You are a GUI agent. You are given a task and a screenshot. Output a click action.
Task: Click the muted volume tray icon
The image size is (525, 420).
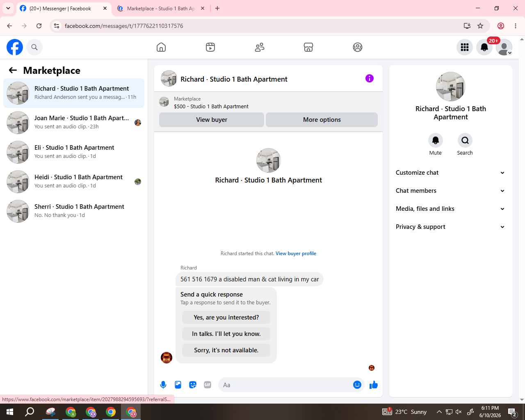[x=459, y=412]
